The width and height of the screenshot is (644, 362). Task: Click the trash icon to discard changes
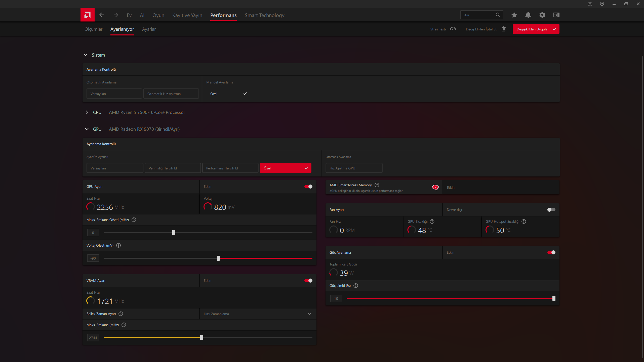(504, 29)
